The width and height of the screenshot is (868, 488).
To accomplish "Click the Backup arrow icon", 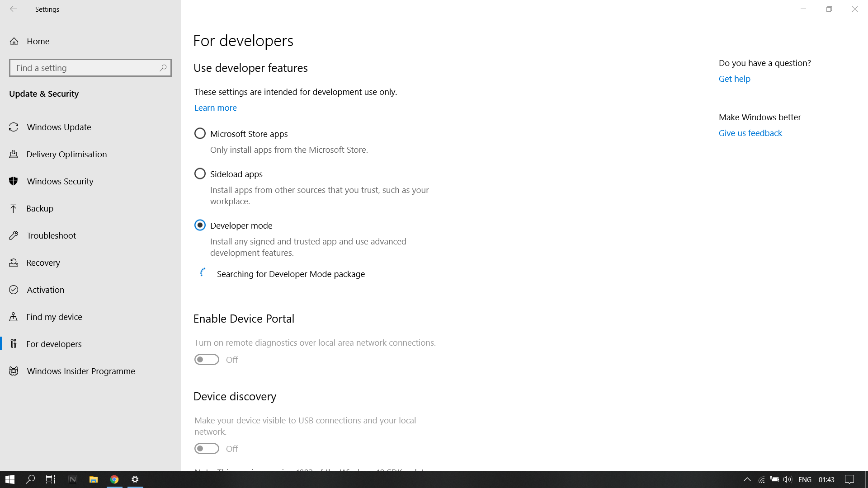I will point(14,208).
